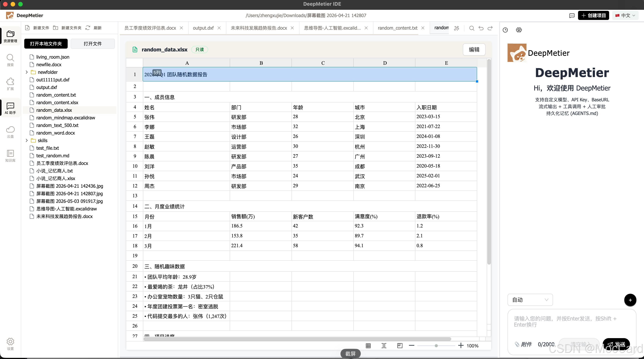Click the New File (新建文件) icon

point(27,28)
